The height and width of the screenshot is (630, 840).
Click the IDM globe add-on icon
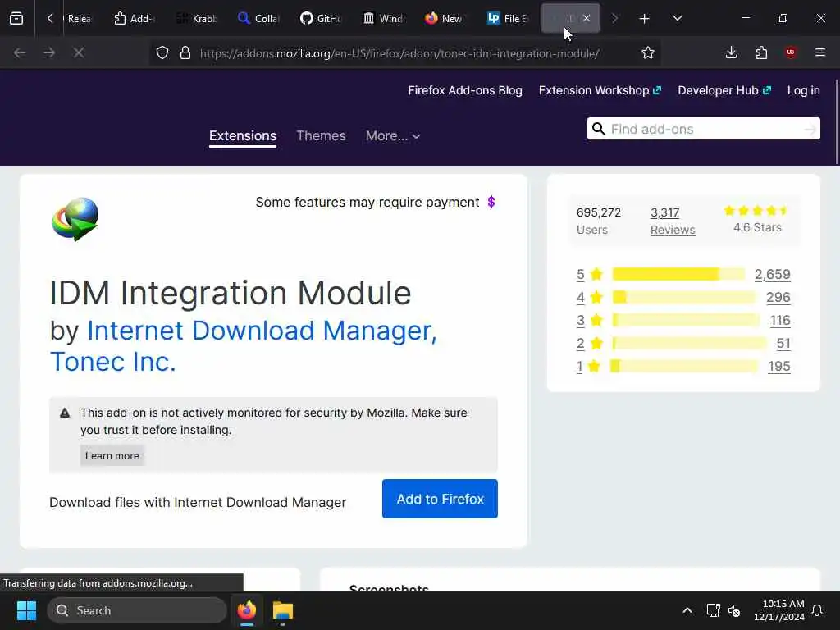coord(75,219)
